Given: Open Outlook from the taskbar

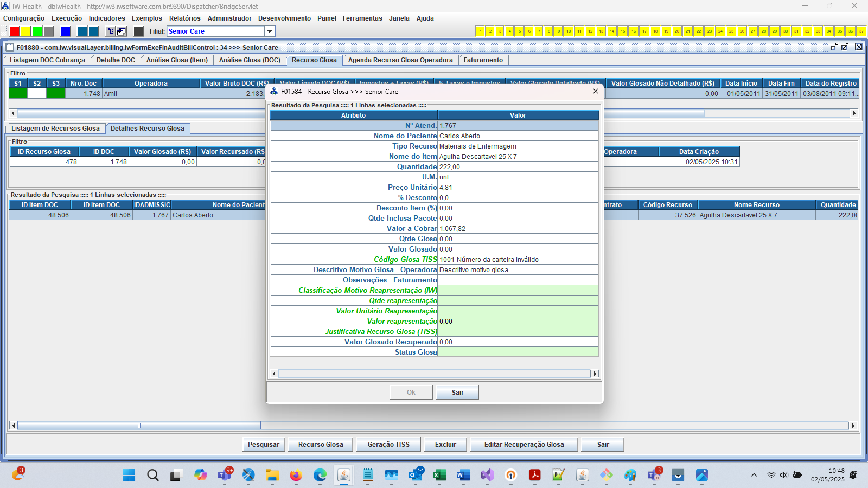Looking at the screenshot, I should [x=416, y=476].
